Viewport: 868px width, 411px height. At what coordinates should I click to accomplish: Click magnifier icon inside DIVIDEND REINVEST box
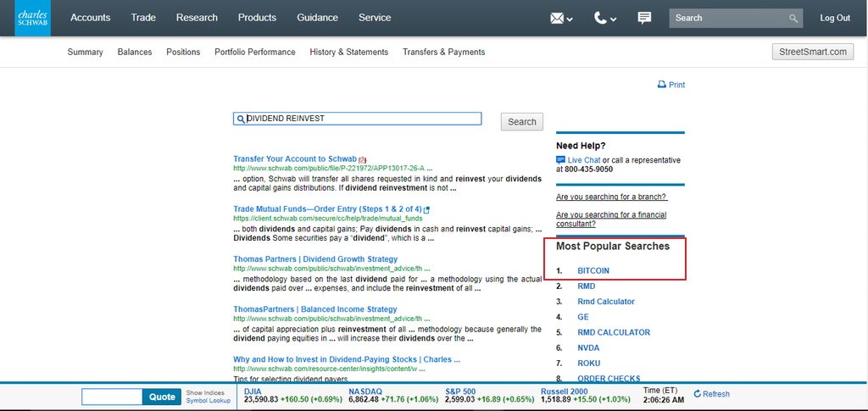(x=240, y=119)
